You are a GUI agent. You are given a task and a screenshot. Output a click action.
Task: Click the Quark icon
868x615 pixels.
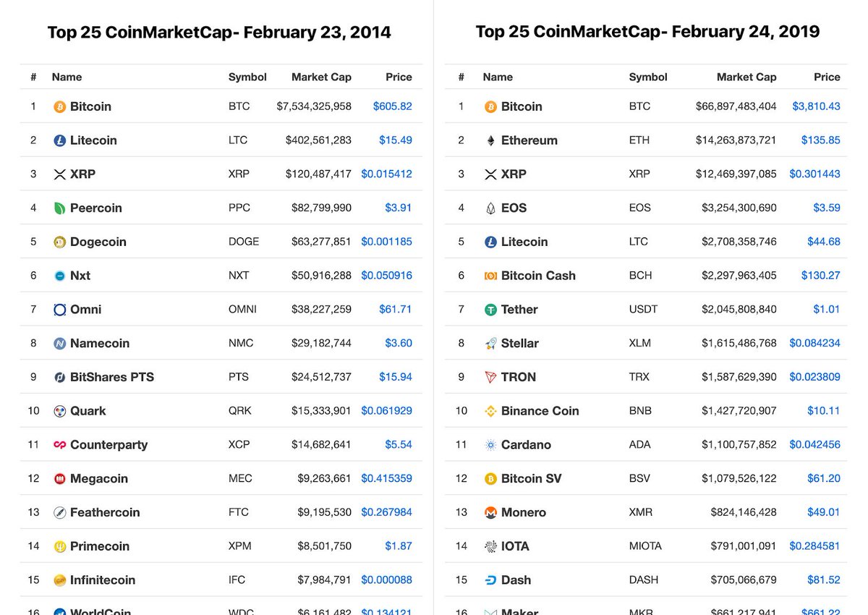tap(60, 411)
